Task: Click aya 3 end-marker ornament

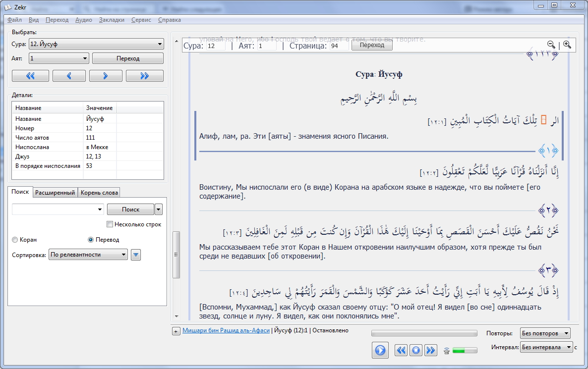Action: (x=548, y=270)
